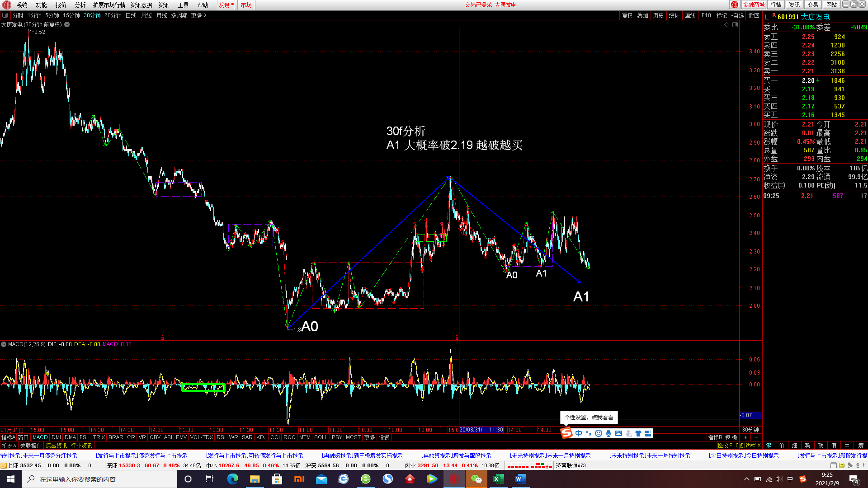Select the KDJ indicator button
Screen dimensions: 868x488
tap(261, 437)
